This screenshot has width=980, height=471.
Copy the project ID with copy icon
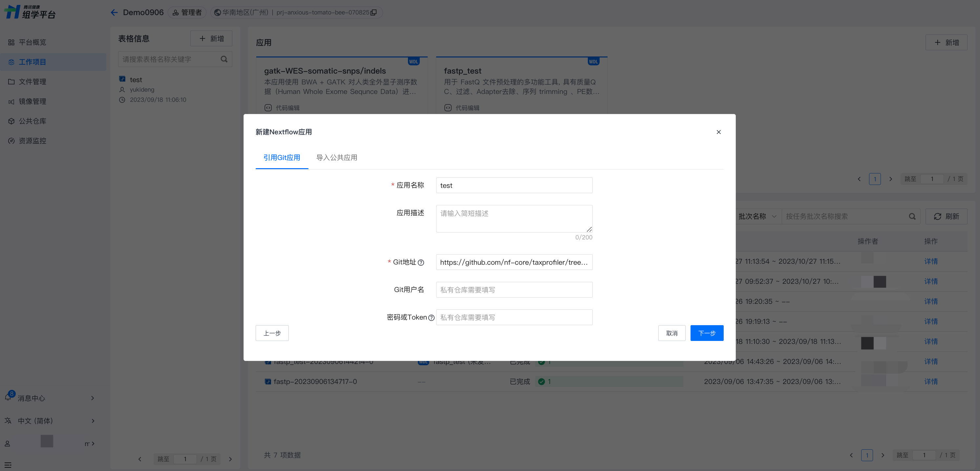[x=373, y=12]
